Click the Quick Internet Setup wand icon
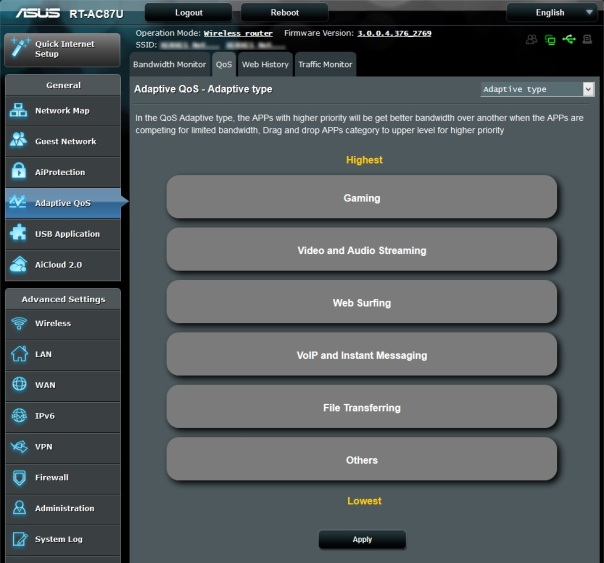604x563 pixels. click(x=20, y=48)
